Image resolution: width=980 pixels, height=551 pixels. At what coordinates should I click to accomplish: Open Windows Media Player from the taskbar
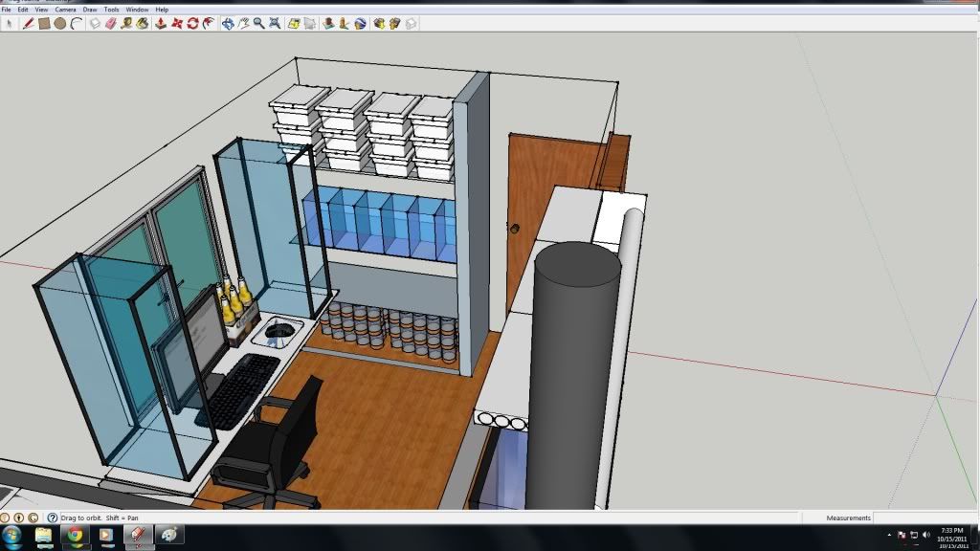coord(106,536)
